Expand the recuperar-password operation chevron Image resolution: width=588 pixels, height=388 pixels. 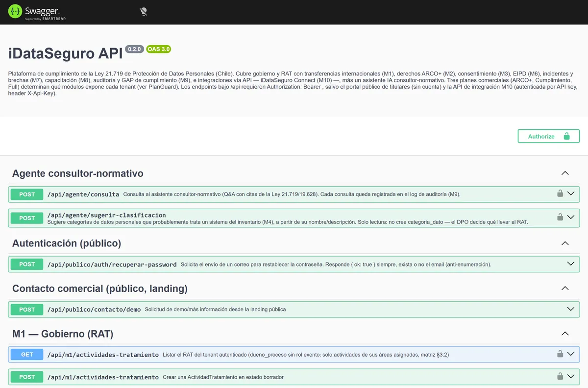click(571, 264)
